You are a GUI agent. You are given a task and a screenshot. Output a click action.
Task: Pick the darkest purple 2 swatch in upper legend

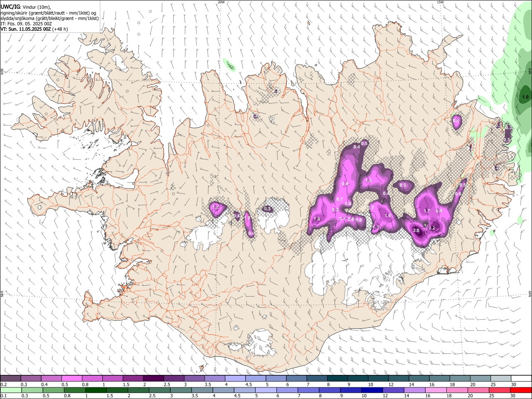(153, 379)
